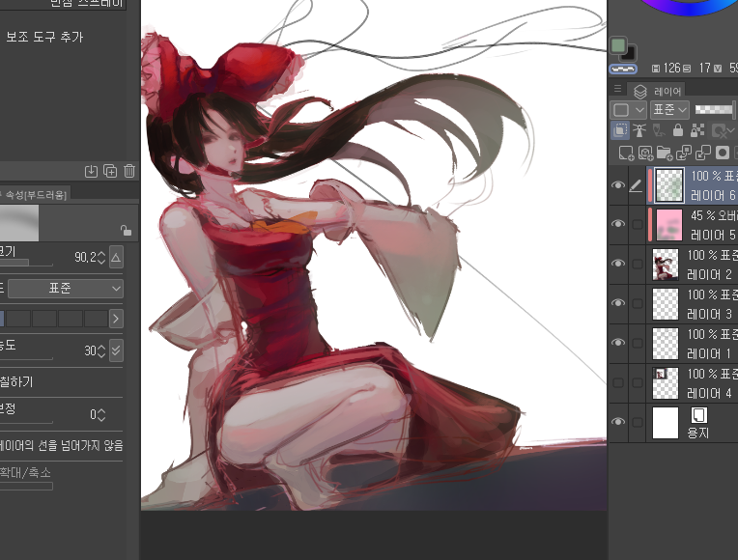
Task: Click the register sub tool (download arrow) icon
Action: coord(91,171)
